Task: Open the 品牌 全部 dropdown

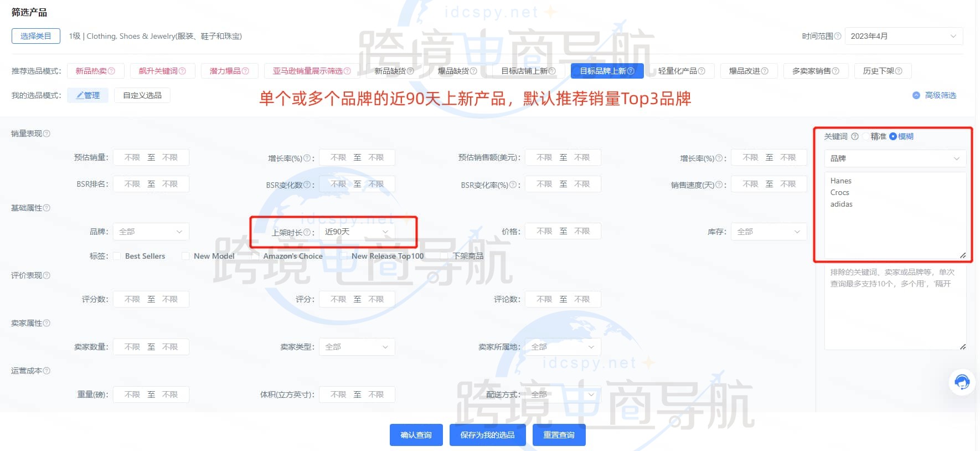Action: click(151, 232)
